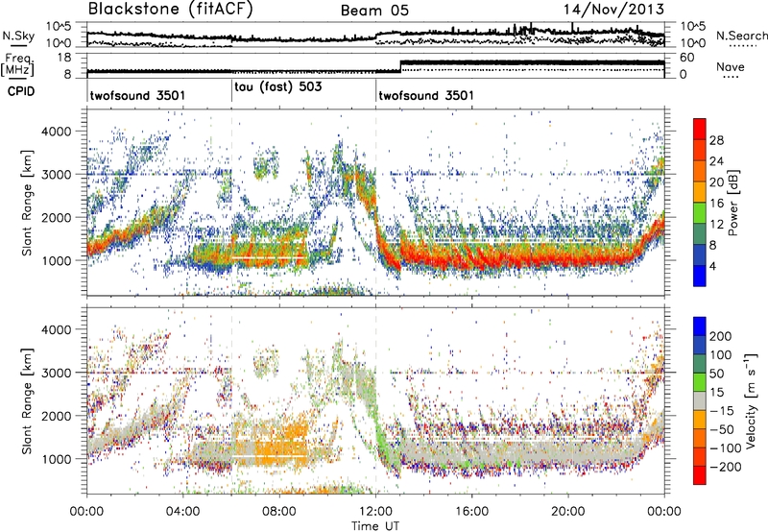This screenshot has height=532, width=768.
Task: Select the "N.Sky" legend label
Action: [18, 36]
